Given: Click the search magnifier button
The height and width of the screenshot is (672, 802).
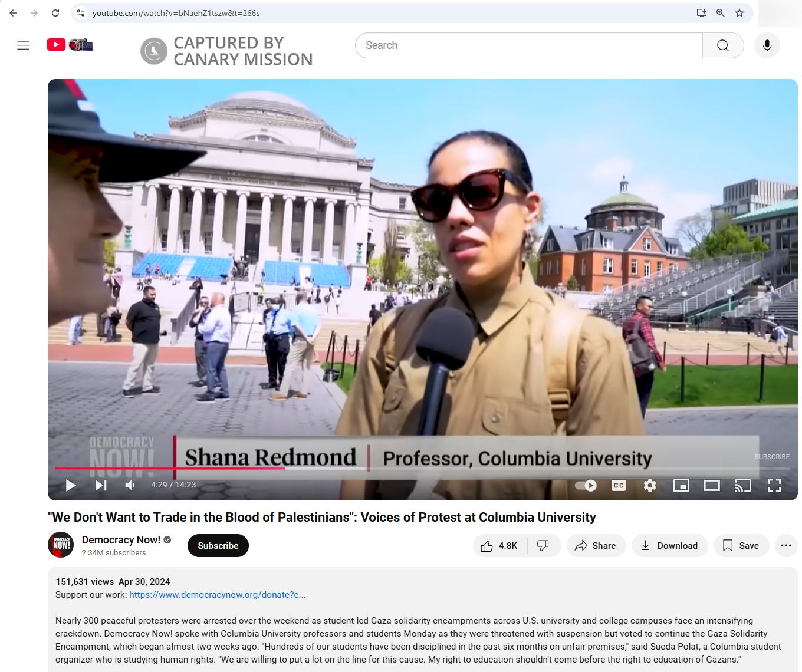Looking at the screenshot, I should click(722, 45).
